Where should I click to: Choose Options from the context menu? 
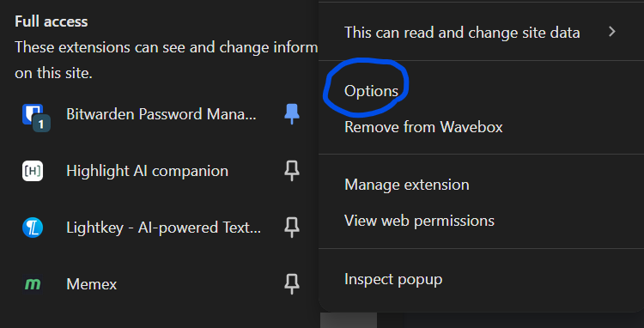click(x=371, y=91)
